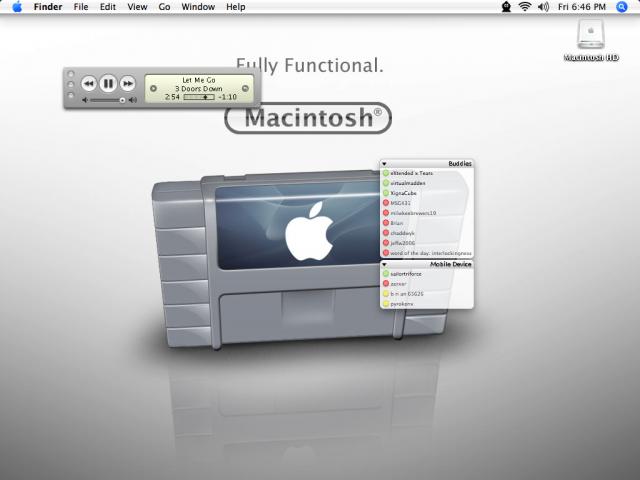Screen dimensions: 640x480
Task: Open the Help menu
Action: point(236,7)
